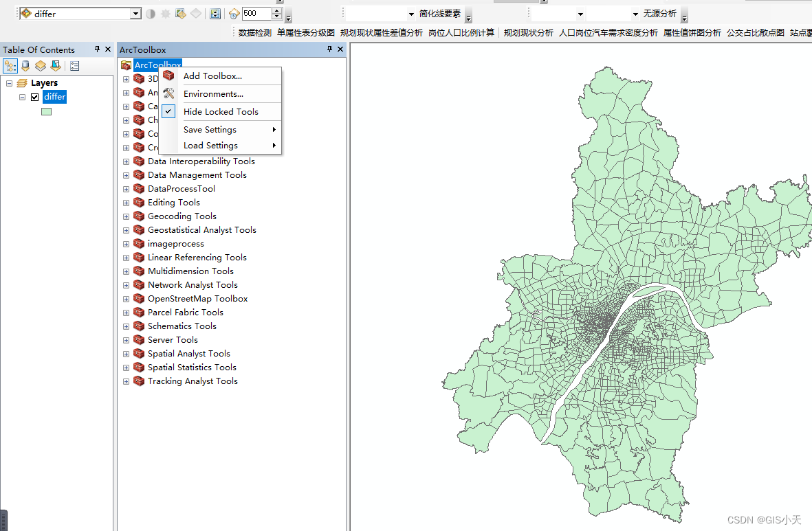Open the Save Settings submenu
This screenshot has height=531, width=812.
click(210, 128)
